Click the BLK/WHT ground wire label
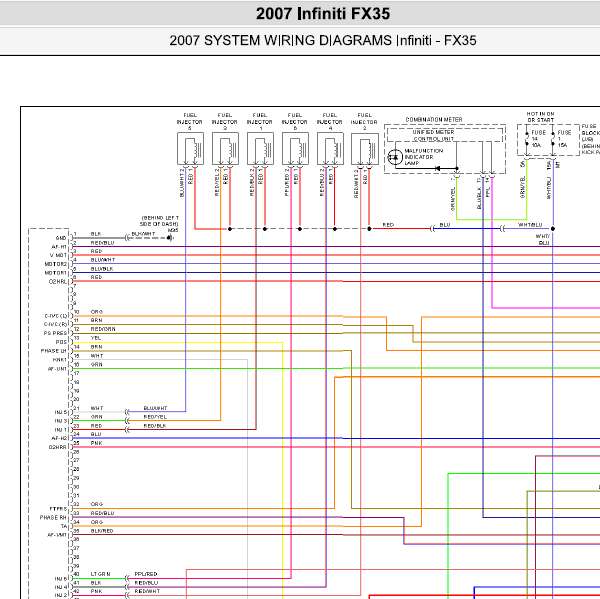This screenshot has height=599, width=600. click(143, 233)
